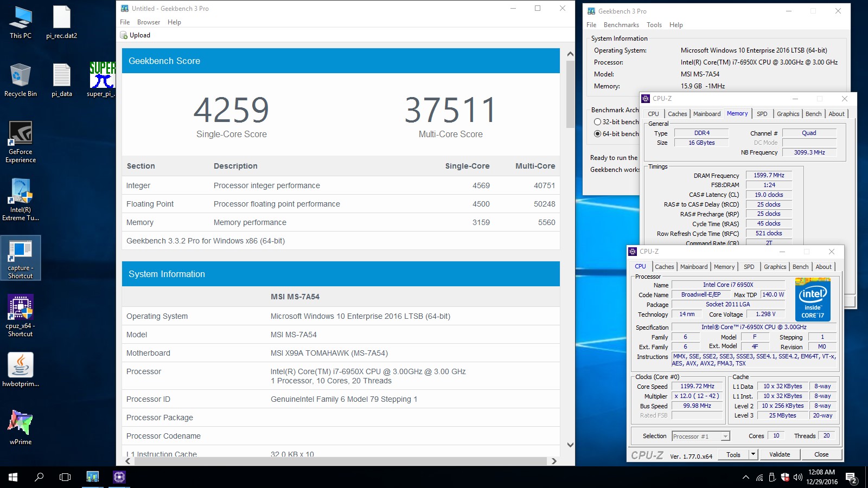Screen dimensions: 868x488
Task: Click the Upload toolbar icon in Geekbench
Action: 124,35
